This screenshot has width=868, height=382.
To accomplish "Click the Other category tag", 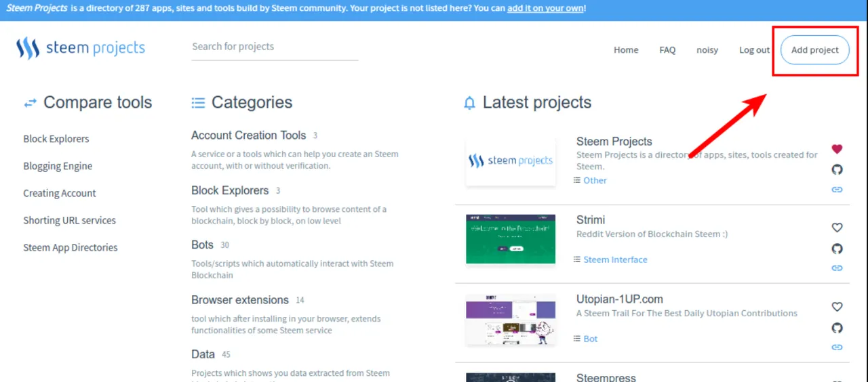I will [595, 180].
